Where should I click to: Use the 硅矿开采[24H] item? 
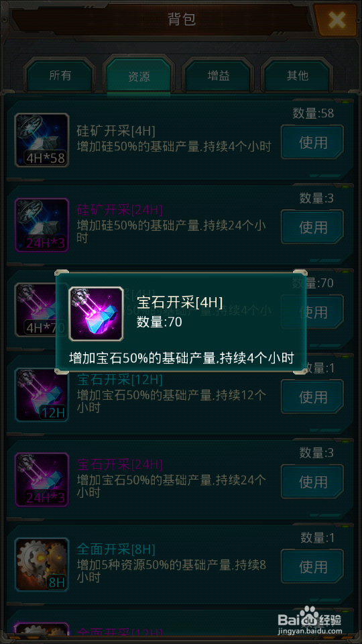pyautogui.click(x=312, y=227)
